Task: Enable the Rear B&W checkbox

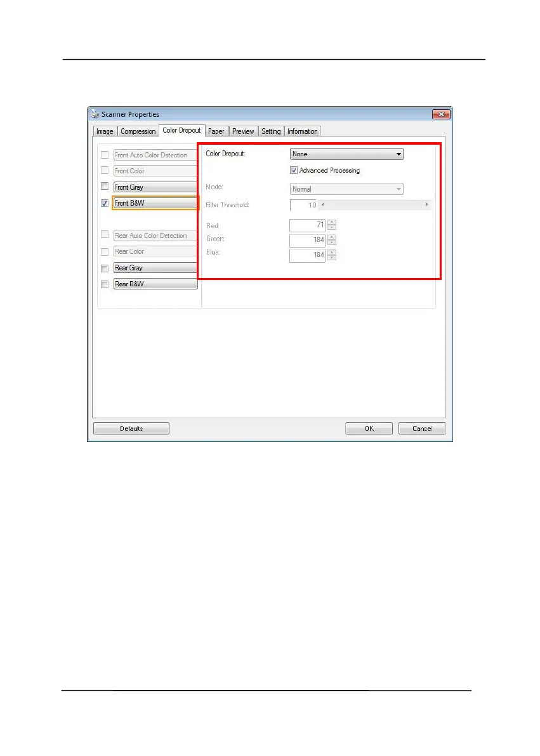Action: [104, 284]
